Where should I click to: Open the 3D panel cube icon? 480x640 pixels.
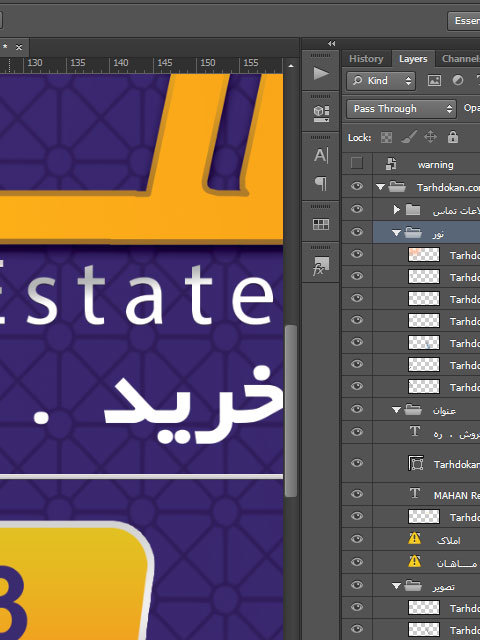(321, 114)
